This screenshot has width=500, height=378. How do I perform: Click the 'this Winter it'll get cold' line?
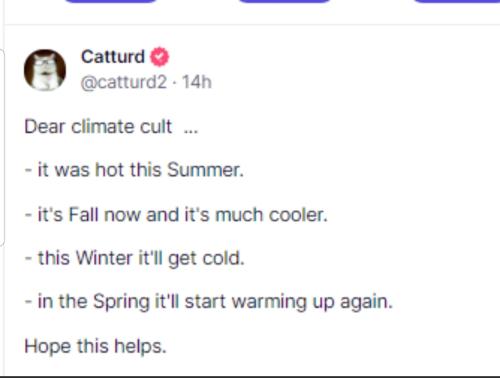(135, 258)
